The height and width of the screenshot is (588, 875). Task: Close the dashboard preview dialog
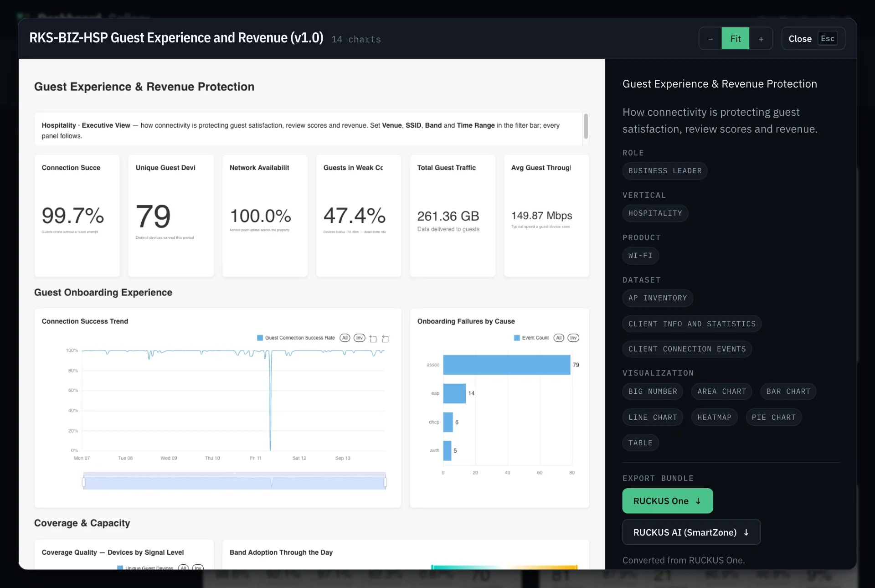813,39
